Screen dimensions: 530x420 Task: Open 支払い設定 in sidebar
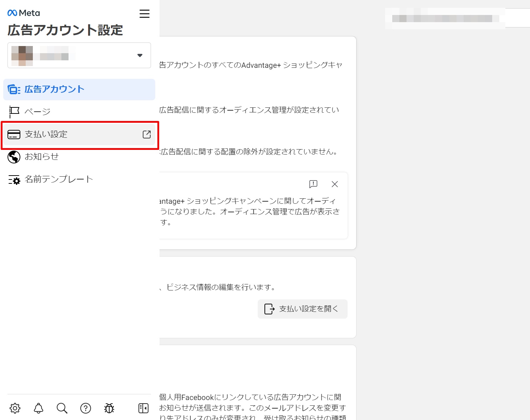(46, 135)
